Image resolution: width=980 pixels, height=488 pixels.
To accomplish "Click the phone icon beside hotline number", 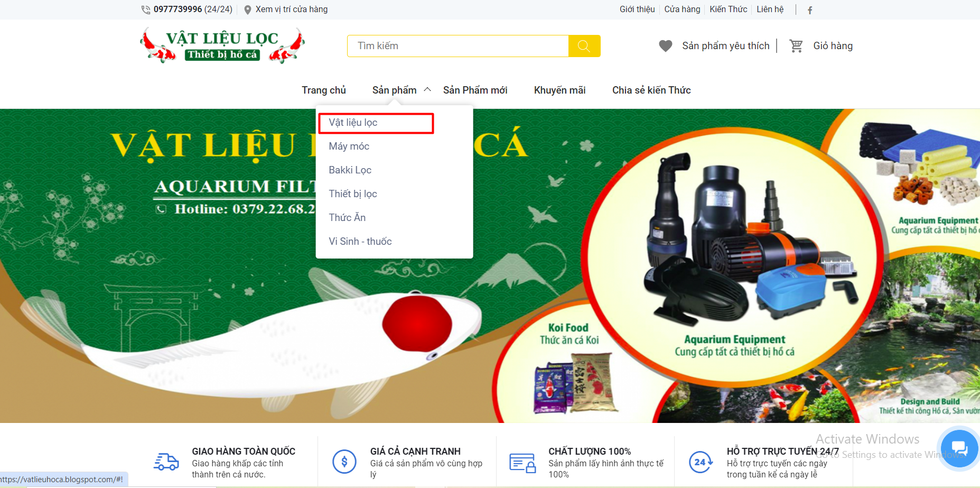I will pos(146,10).
